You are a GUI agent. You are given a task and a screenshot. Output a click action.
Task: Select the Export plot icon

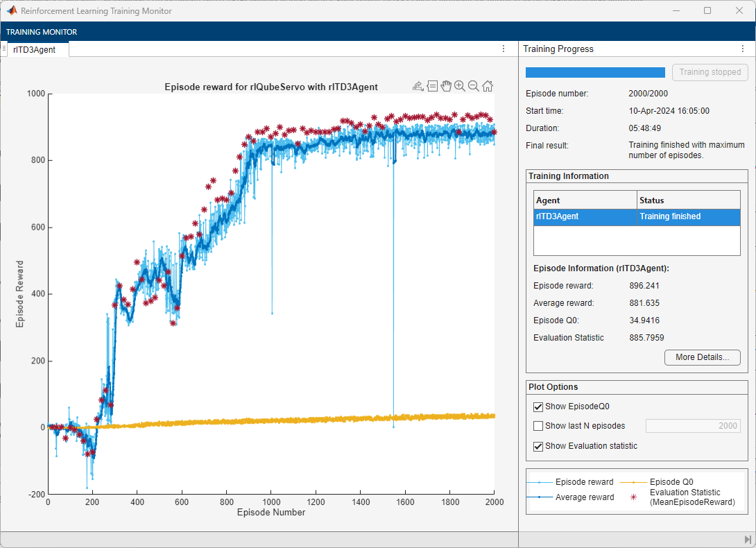(x=418, y=85)
